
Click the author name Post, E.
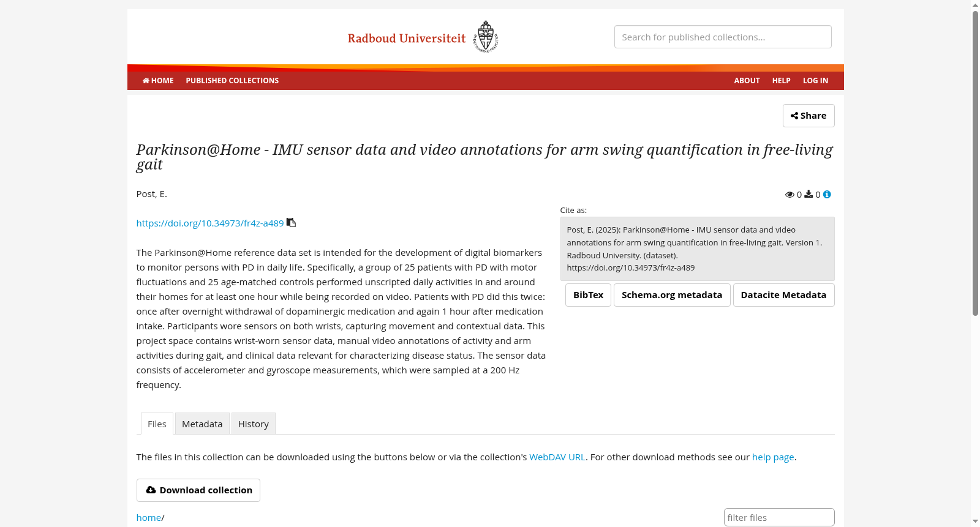tap(152, 194)
